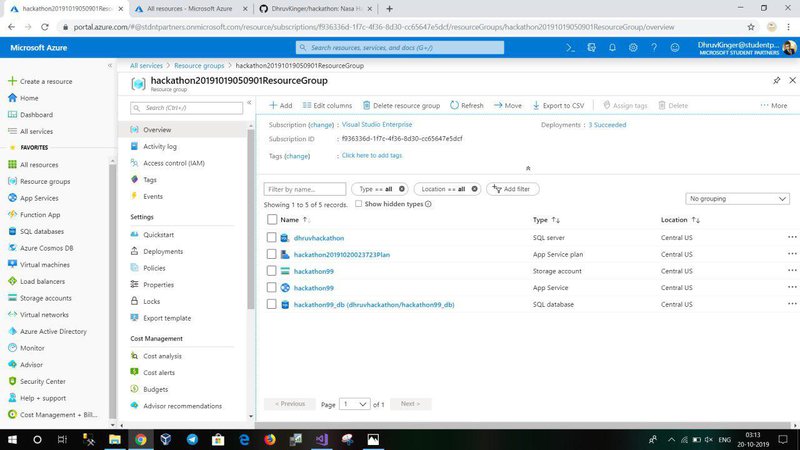Screen dimensions: 800x450
Task: Open the More toolbar menu
Action: click(x=773, y=106)
